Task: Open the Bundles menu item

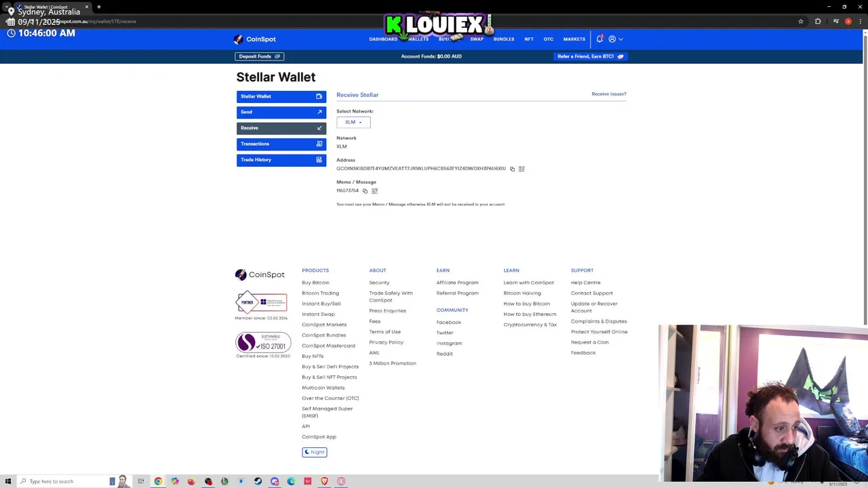Action: click(x=504, y=39)
